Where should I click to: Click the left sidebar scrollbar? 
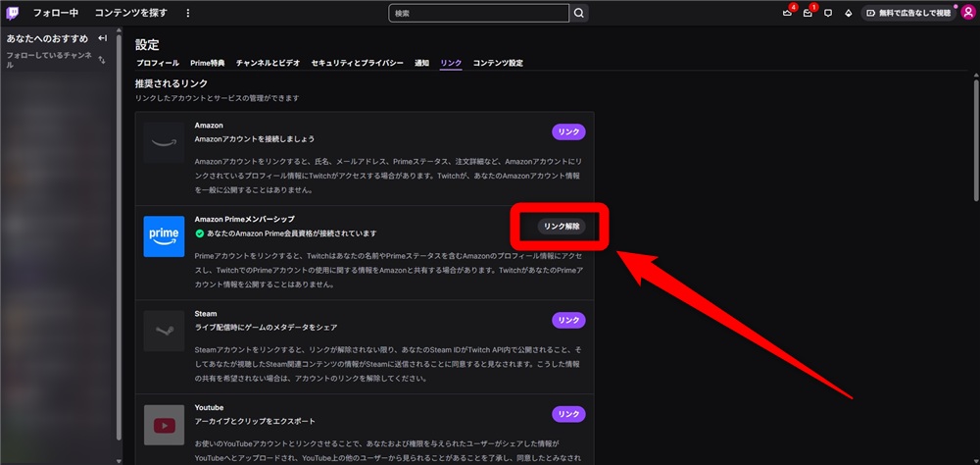pyautogui.click(x=119, y=237)
